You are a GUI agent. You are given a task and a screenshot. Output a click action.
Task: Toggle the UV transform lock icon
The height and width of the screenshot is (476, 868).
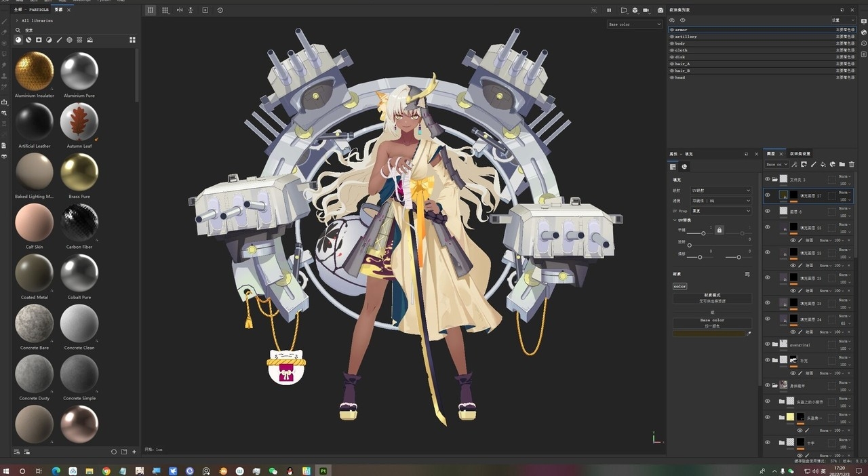tap(719, 231)
